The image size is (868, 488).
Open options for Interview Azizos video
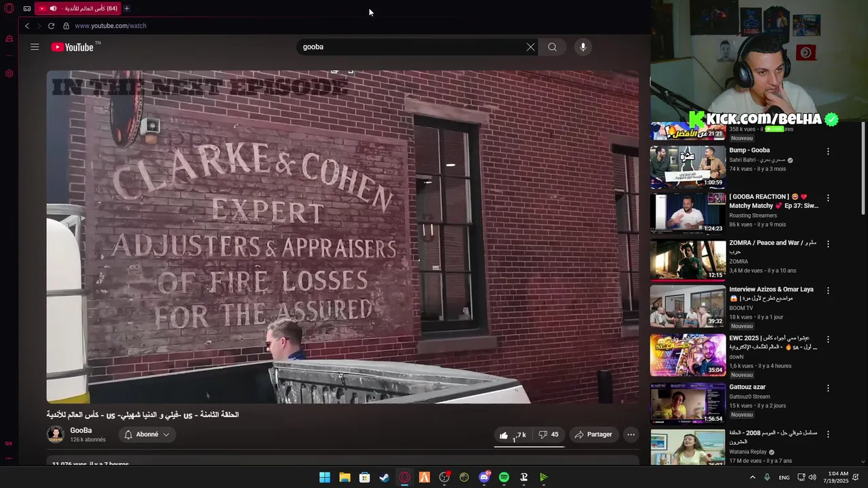coord(828,290)
